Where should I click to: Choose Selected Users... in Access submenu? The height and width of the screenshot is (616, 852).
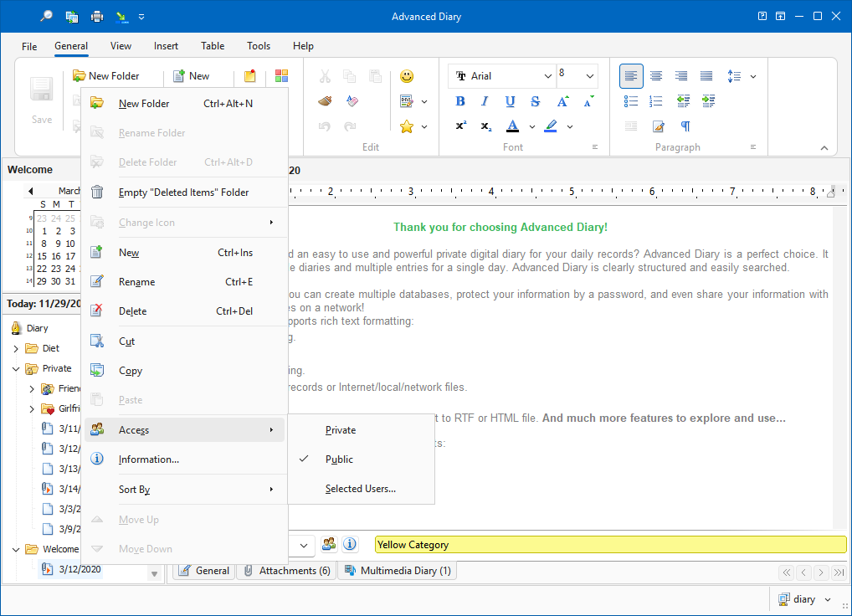[x=361, y=489]
